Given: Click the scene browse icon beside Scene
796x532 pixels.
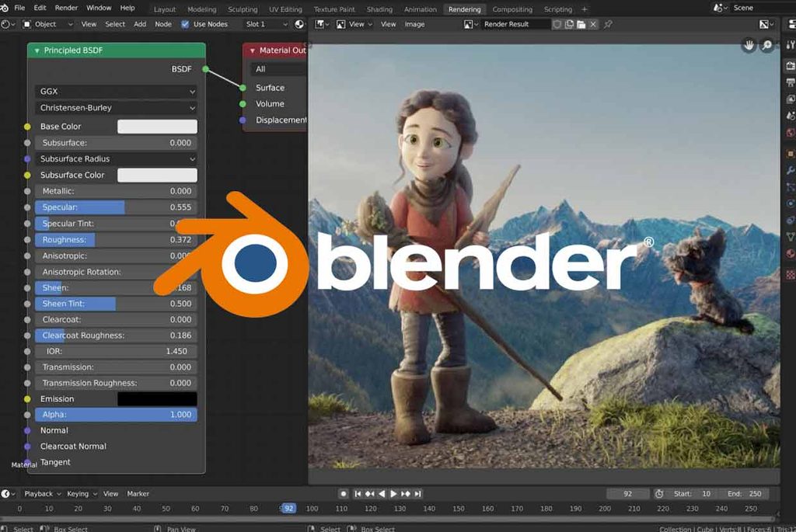Looking at the screenshot, I should coord(719,8).
